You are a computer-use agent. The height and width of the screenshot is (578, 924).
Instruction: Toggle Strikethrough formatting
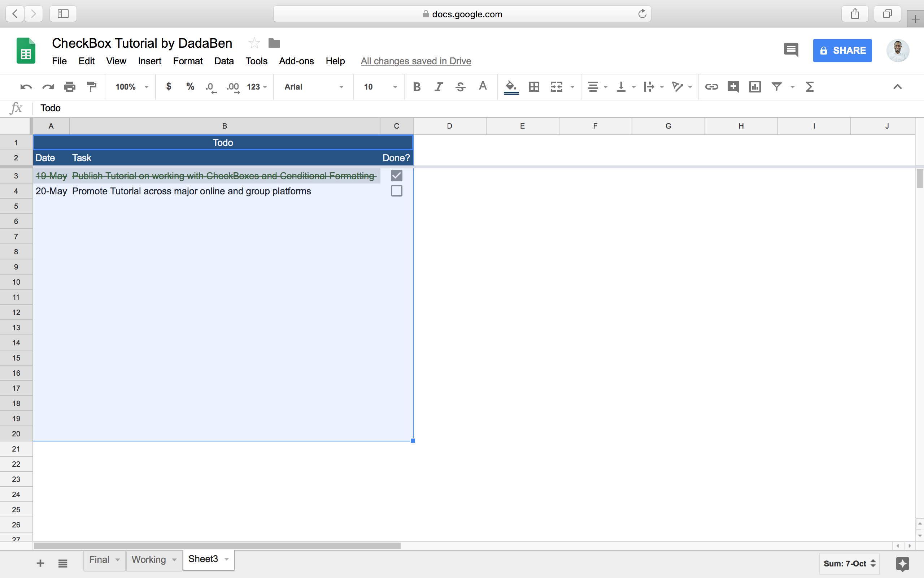[461, 87]
